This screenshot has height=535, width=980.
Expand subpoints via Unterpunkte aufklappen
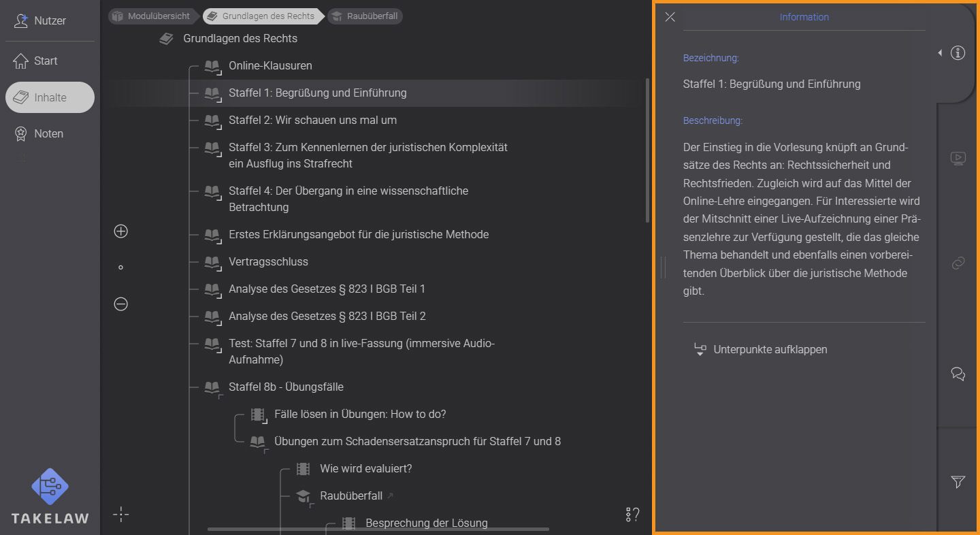[x=760, y=349]
